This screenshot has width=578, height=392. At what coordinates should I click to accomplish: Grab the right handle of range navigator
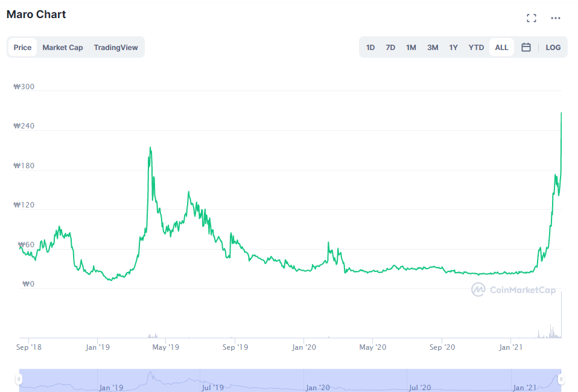pos(561,379)
